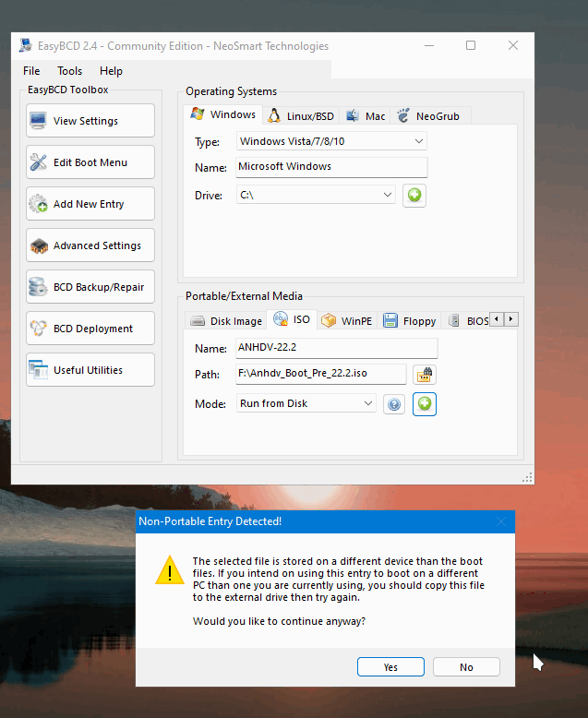Switch to the Mac tab
This screenshot has width=588, height=718.
(x=366, y=116)
